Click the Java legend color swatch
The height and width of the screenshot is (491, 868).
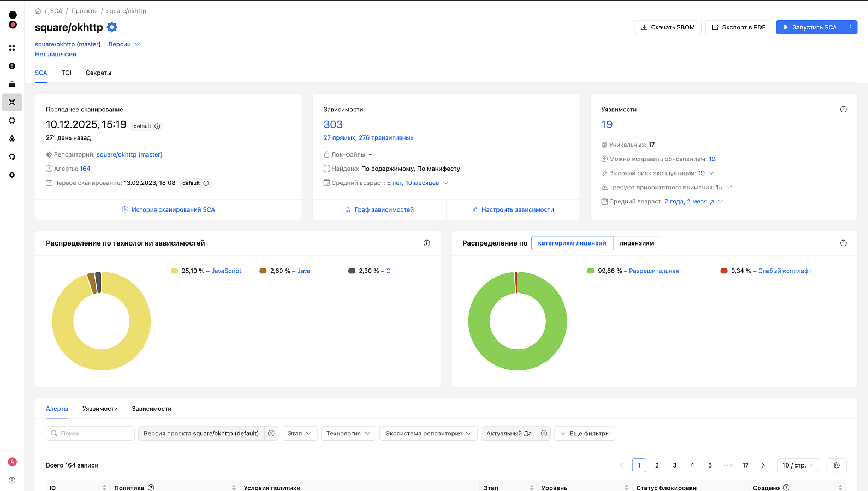[263, 271]
